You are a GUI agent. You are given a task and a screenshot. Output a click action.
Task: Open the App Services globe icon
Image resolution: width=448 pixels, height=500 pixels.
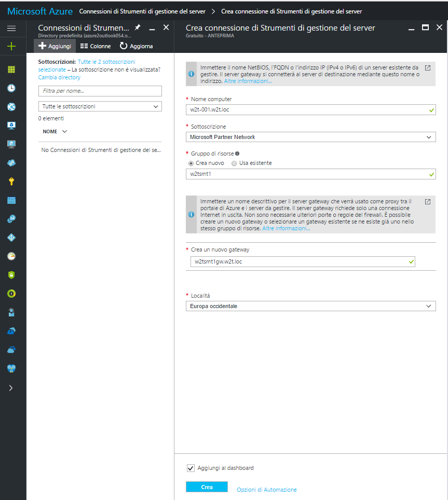pos(11,107)
